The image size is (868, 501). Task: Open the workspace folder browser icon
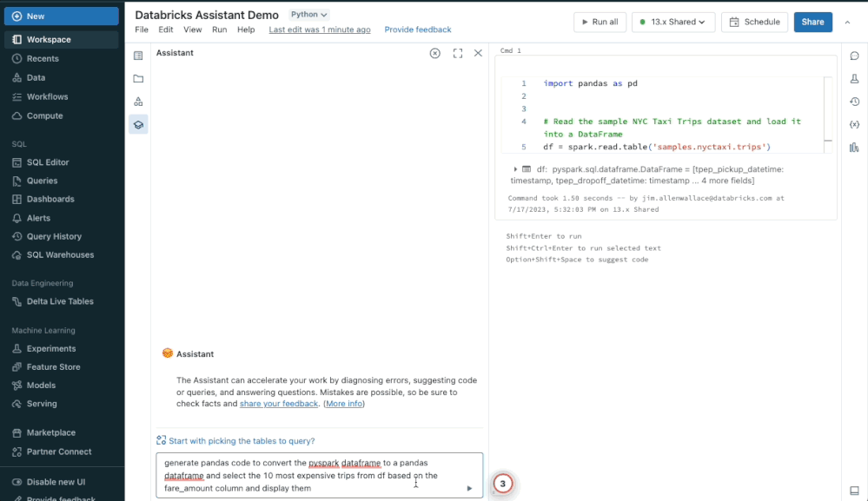[138, 78]
